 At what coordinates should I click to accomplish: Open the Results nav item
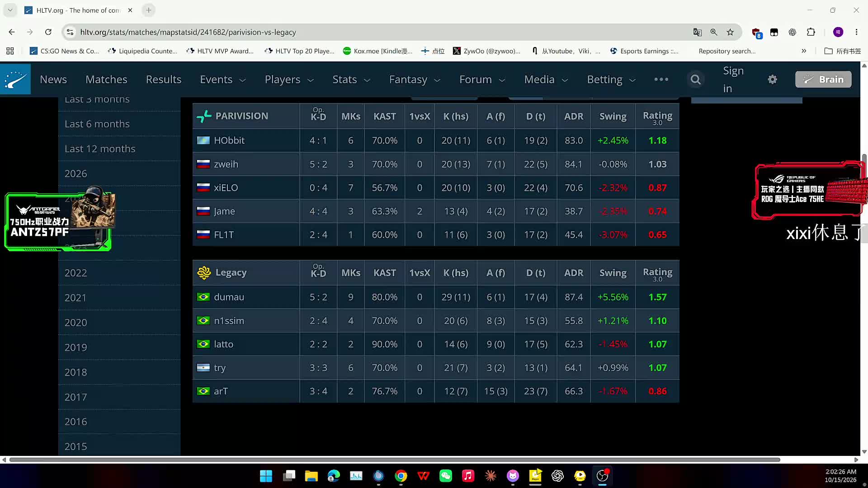(x=164, y=80)
